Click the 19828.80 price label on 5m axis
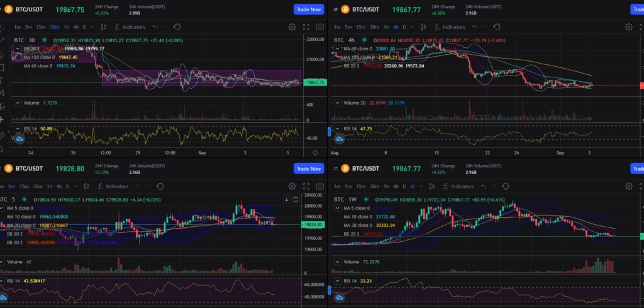 click(313, 224)
